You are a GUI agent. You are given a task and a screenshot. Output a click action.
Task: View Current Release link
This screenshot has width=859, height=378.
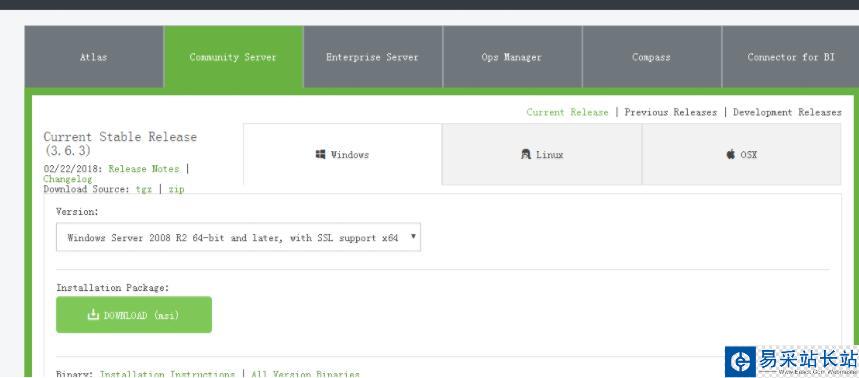[x=567, y=112]
